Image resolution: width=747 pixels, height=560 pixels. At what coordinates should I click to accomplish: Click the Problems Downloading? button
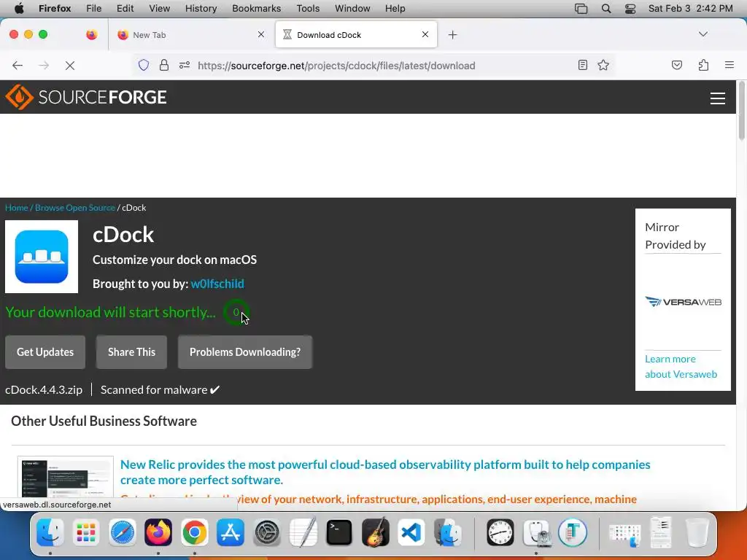[245, 352]
